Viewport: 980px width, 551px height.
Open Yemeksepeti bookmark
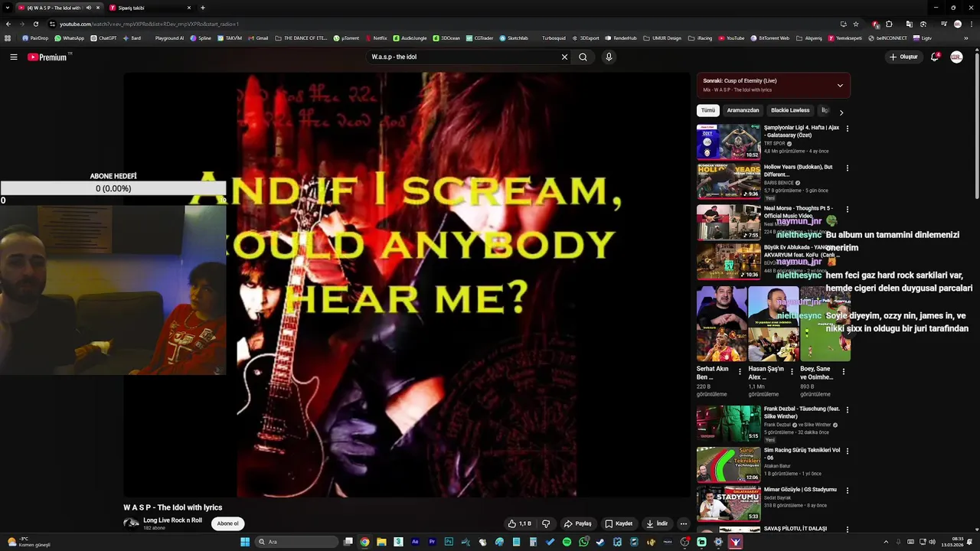coord(844,38)
